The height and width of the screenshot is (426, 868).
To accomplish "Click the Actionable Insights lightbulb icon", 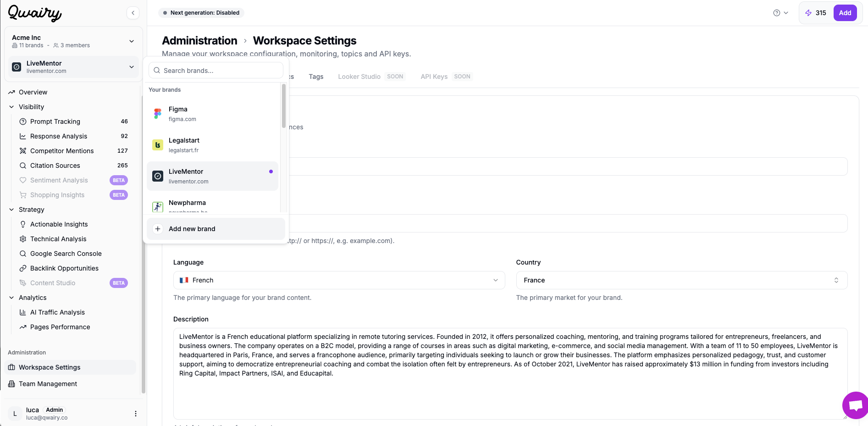I will (x=23, y=224).
